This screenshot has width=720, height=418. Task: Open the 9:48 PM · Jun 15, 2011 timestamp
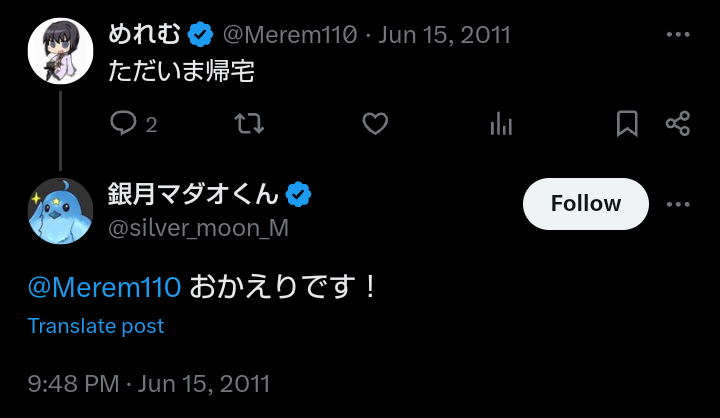coord(149,384)
